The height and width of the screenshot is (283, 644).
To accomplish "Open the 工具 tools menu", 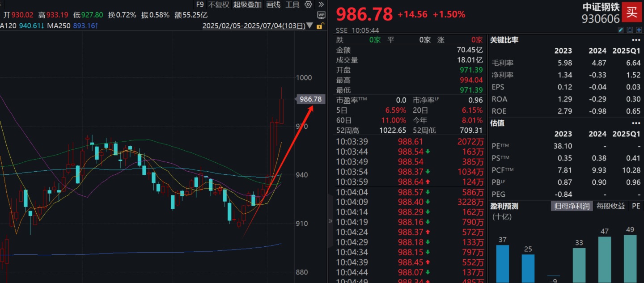I will pyautogui.click(x=292, y=4).
